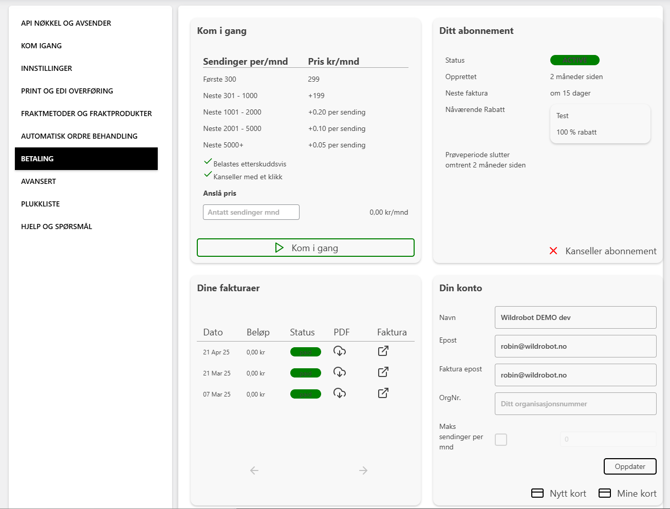
Task: Open PRINT OG EDI OVERFØRING section
Action: 67,91
